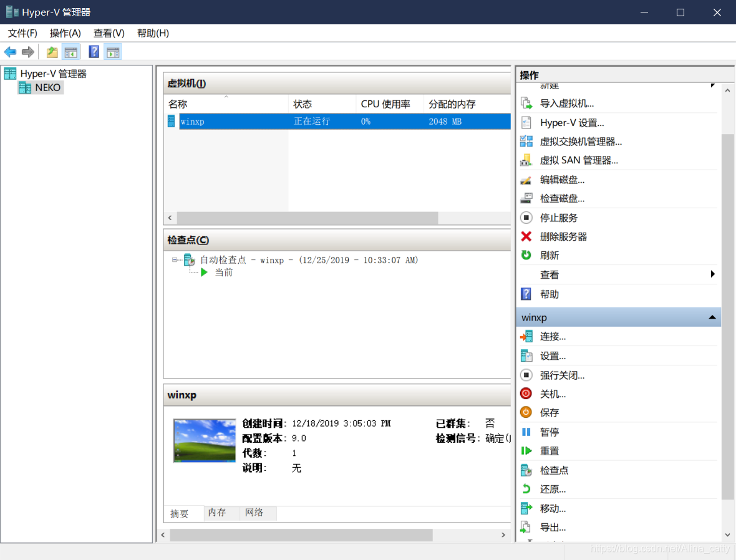Image resolution: width=736 pixels, height=560 pixels.
Task: Click the winxp 设置 settings icon
Action: (x=526, y=356)
